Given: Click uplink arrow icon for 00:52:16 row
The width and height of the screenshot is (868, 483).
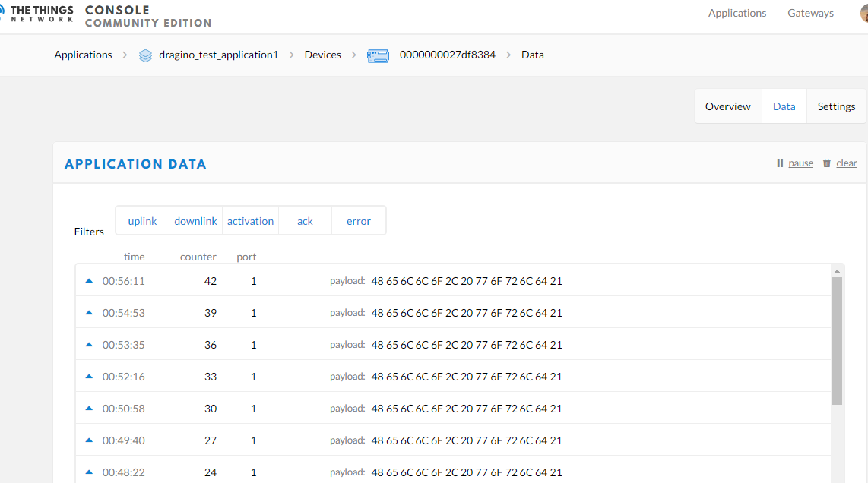Looking at the screenshot, I should [x=89, y=377].
